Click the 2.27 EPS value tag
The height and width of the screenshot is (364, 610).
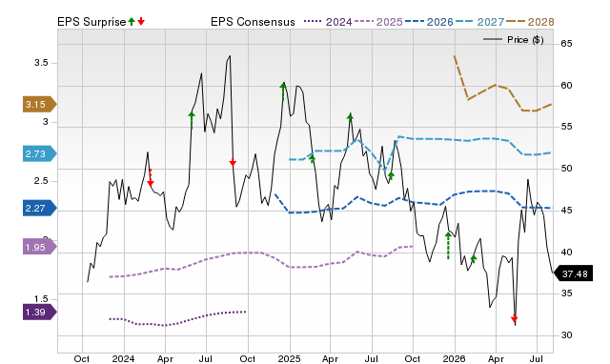[x=39, y=208]
